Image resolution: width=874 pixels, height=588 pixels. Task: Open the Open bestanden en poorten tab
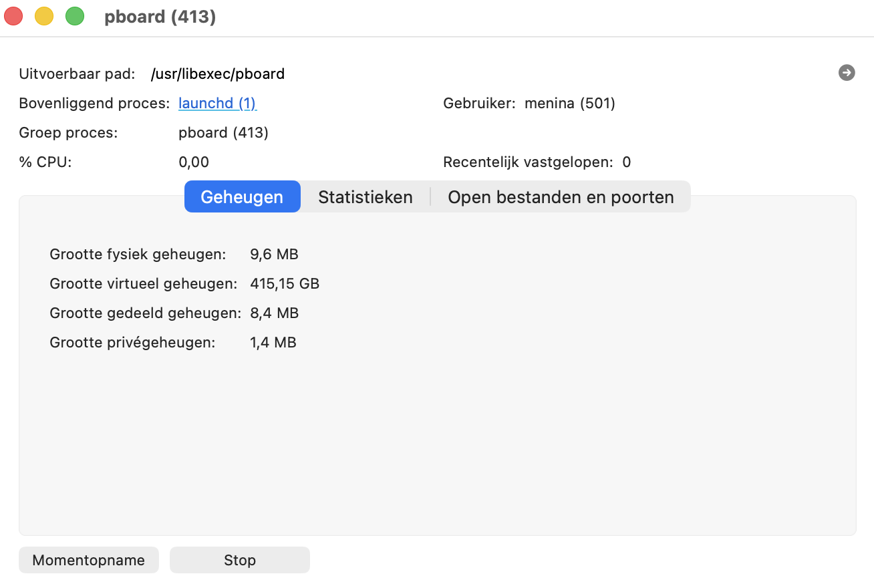tap(560, 196)
